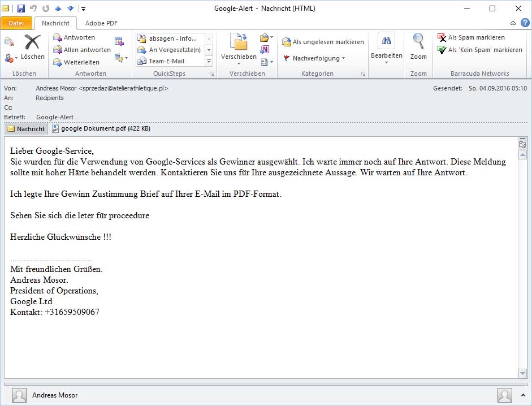Open the OneNote icon in Verschieben group
Viewport: 532px width, 406px height.
coord(265,50)
